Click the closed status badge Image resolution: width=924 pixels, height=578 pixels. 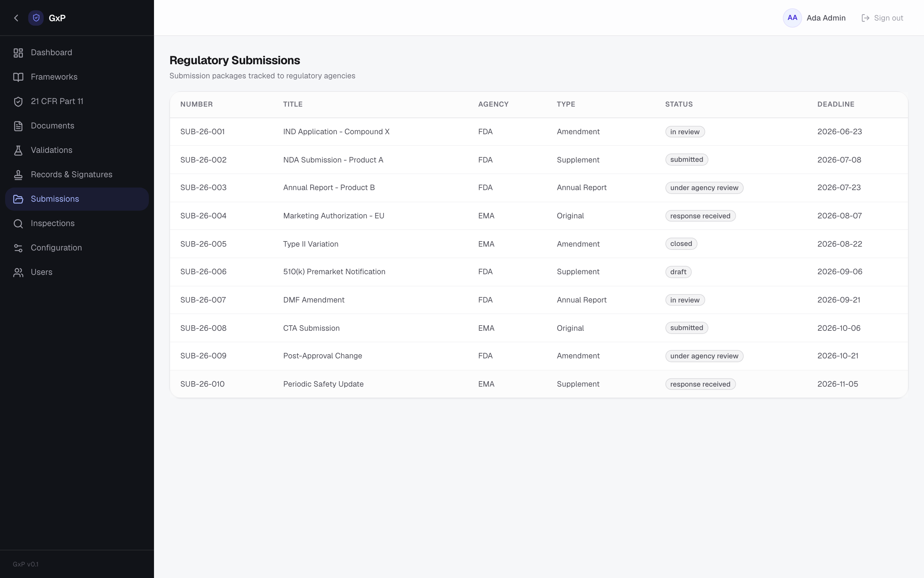click(681, 244)
